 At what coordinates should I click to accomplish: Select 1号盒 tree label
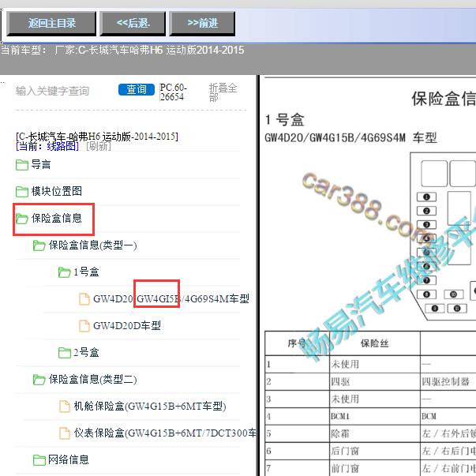pos(86,272)
